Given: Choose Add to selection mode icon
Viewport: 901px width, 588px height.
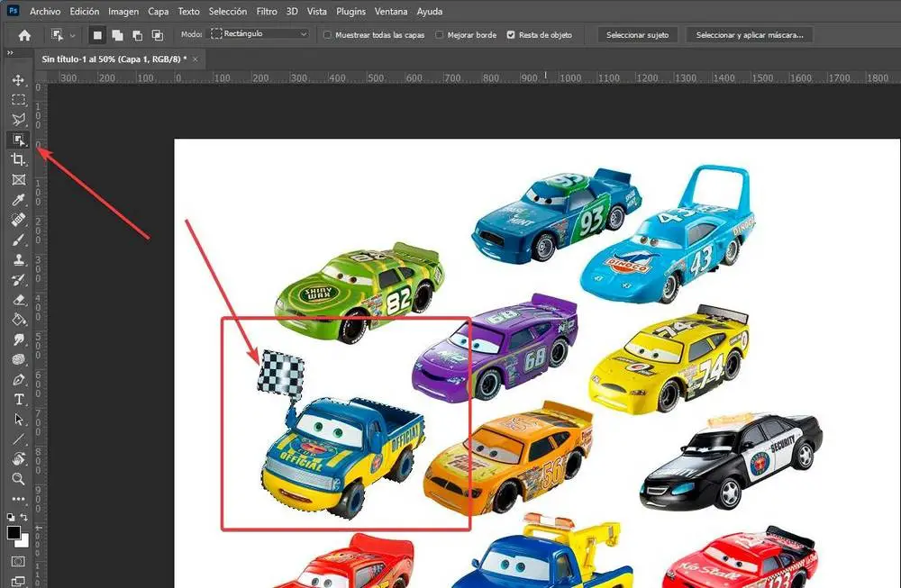Looking at the screenshot, I should pos(117,36).
